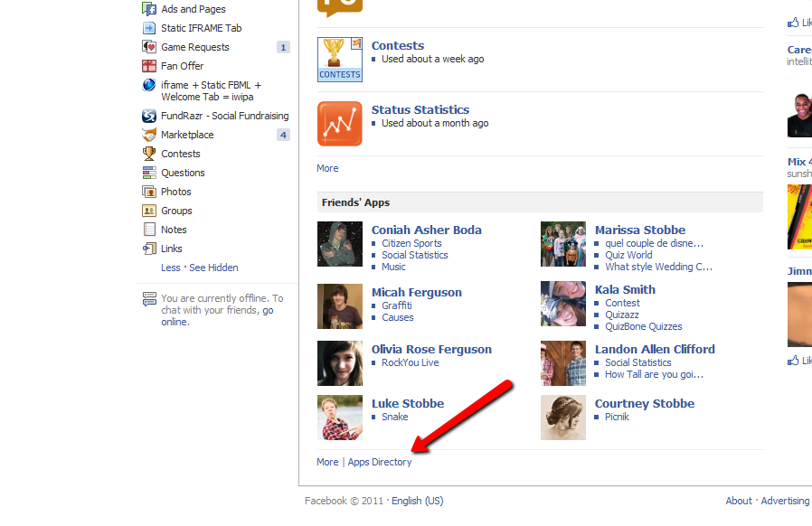Open the Contests app title link
This screenshot has height=526, width=812.
398,45
